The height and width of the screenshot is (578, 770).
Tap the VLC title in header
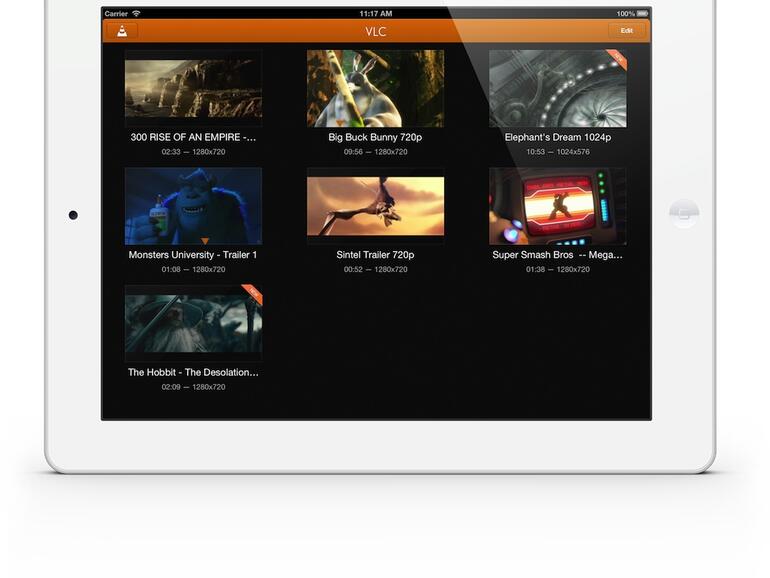pos(376,31)
